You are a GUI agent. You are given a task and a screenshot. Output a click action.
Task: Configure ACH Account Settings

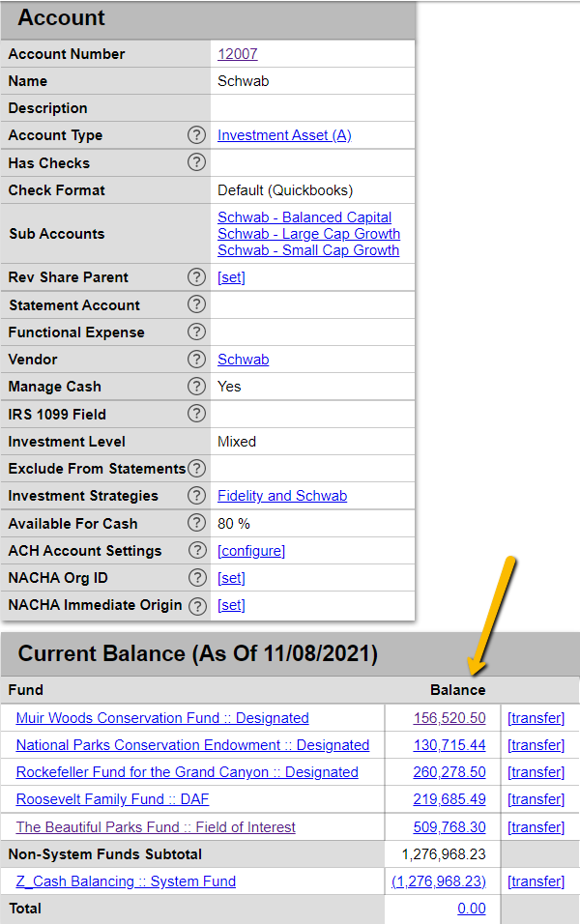(x=251, y=551)
